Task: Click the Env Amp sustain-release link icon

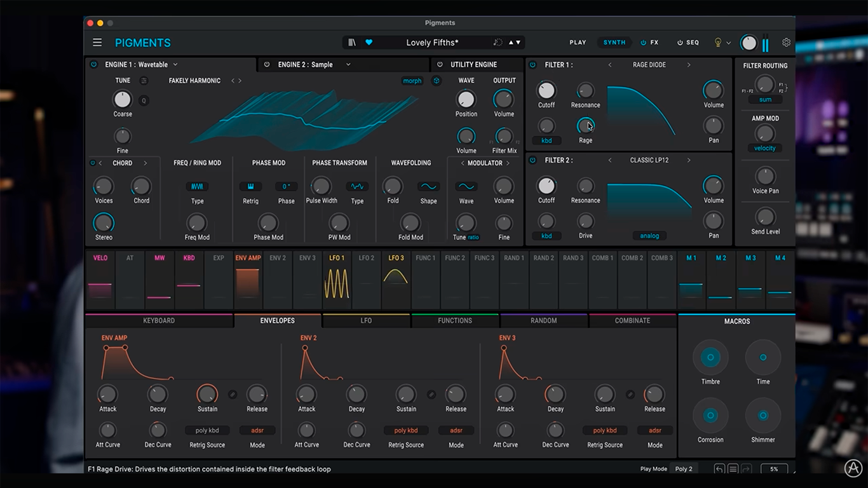Action: tap(233, 395)
